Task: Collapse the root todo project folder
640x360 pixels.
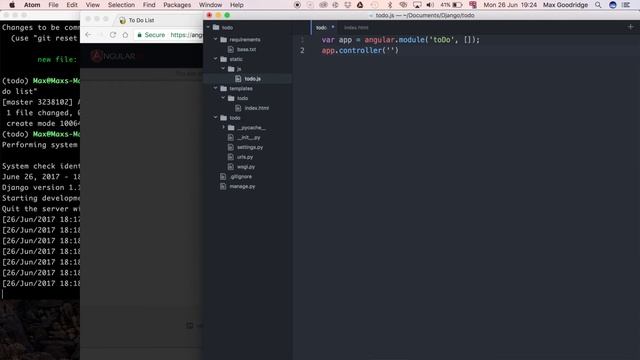Action: [x=209, y=27]
